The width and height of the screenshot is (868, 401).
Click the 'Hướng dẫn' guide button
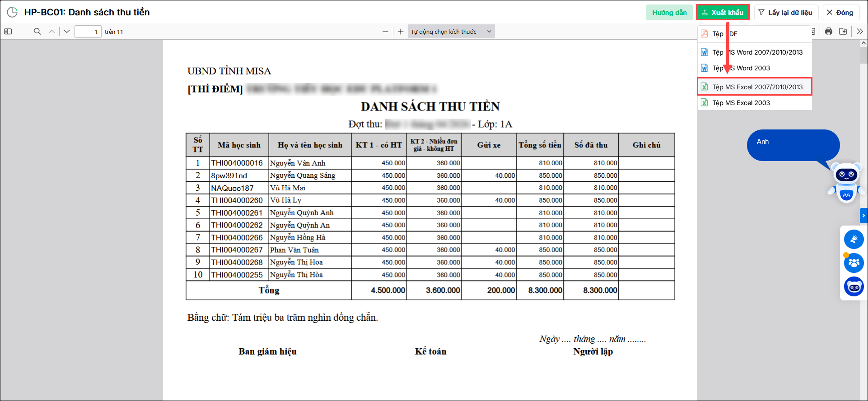pyautogui.click(x=669, y=13)
